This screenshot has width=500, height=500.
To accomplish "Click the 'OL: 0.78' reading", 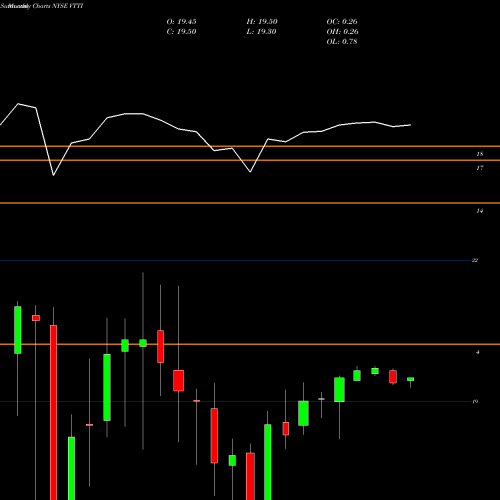I will point(342,42).
